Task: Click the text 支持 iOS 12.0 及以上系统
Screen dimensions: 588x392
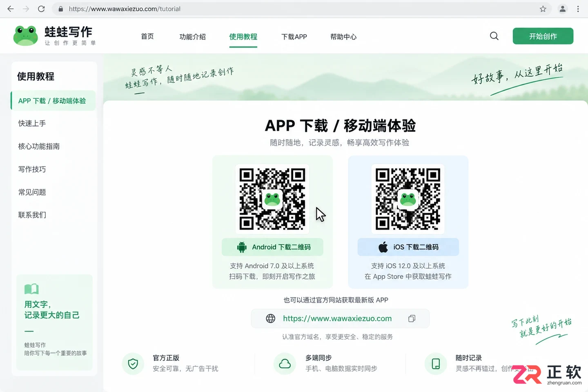Action: click(x=408, y=266)
